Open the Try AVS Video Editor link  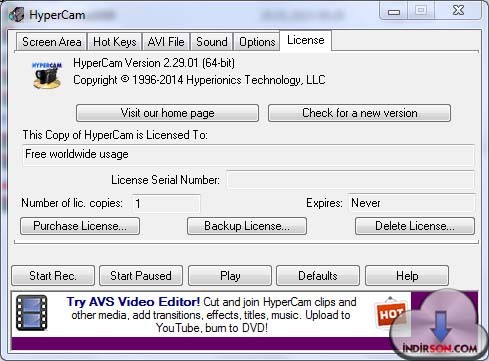point(133,302)
